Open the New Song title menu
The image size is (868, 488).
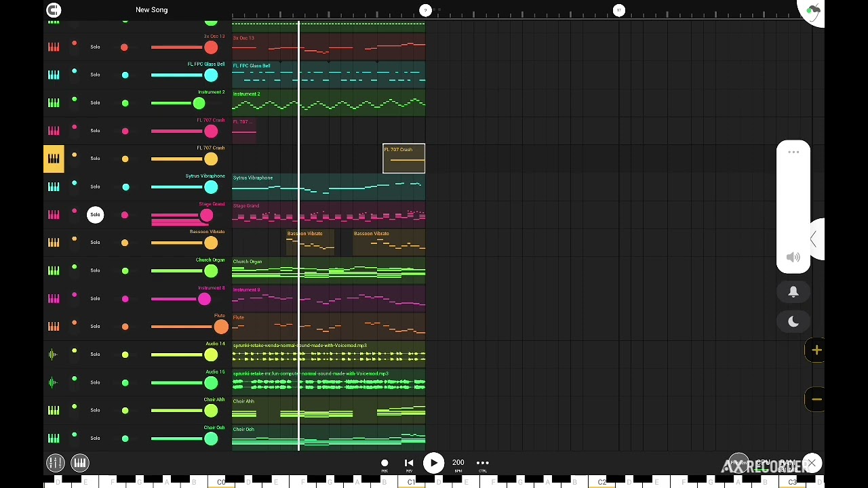(151, 10)
